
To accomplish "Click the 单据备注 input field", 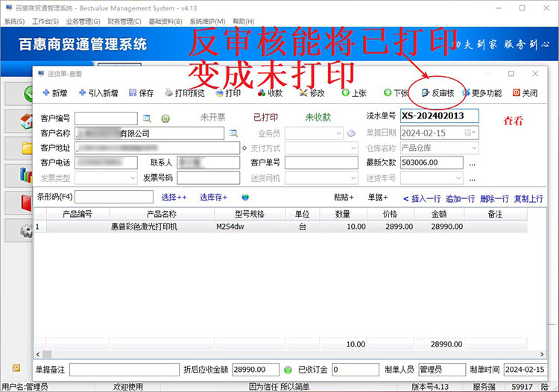I will pos(124,370).
